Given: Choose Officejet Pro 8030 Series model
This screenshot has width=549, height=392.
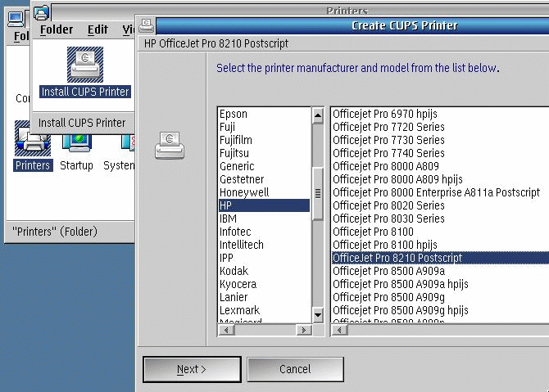Looking at the screenshot, I should pyautogui.click(x=440, y=219).
